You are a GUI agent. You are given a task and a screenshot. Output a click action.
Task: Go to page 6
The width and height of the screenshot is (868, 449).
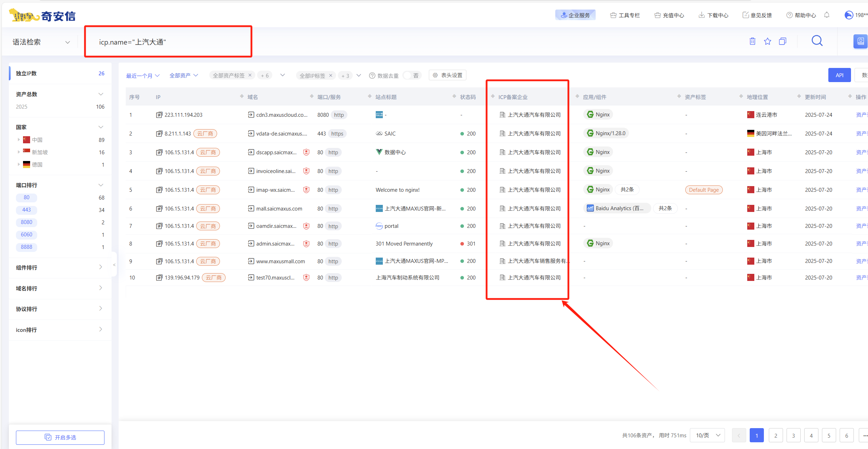(x=846, y=436)
